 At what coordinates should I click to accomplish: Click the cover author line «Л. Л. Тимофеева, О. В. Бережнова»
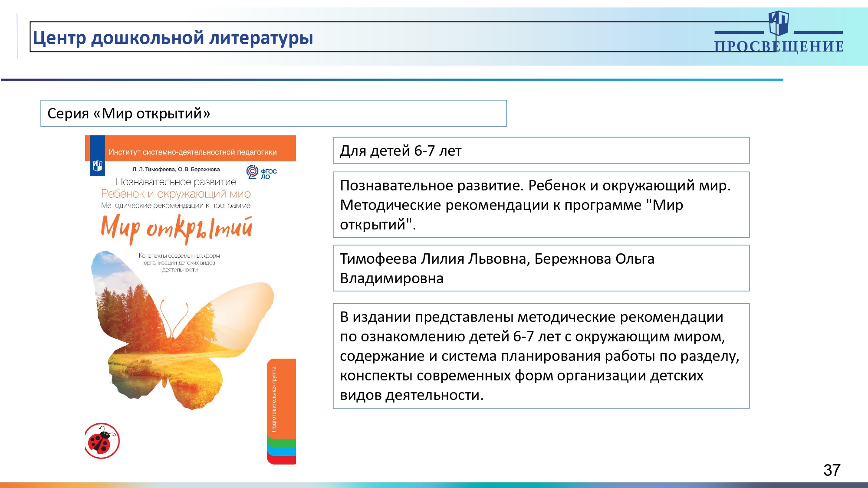(x=176, y=169)
